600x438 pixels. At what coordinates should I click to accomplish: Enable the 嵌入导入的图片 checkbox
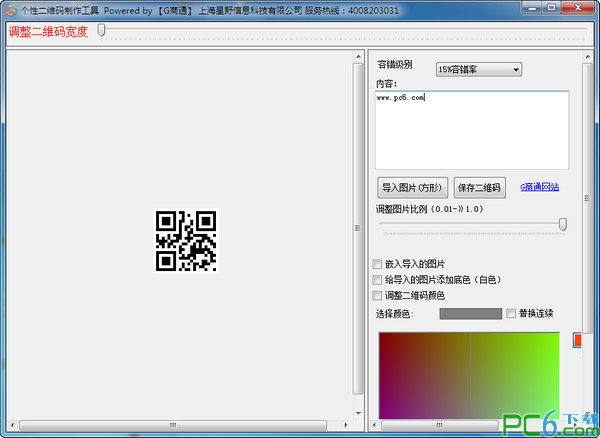tap(377, 264)
